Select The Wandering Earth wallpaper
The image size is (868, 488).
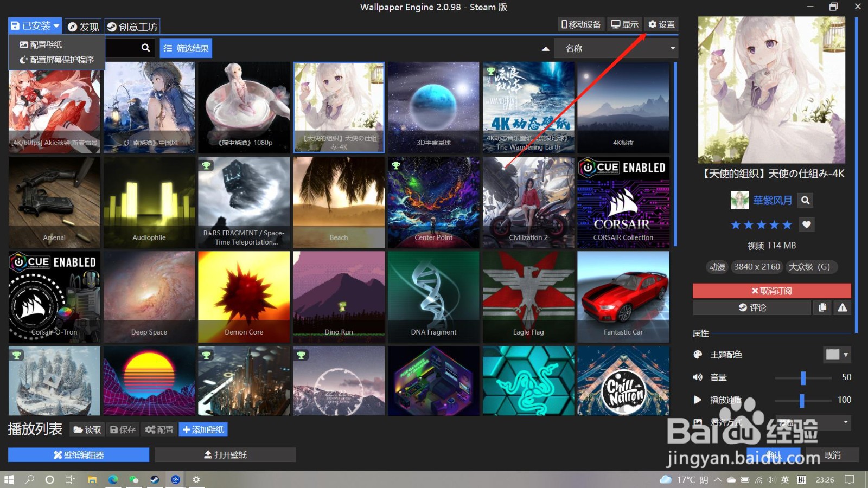pyautogui.click(x=528, y=107)
